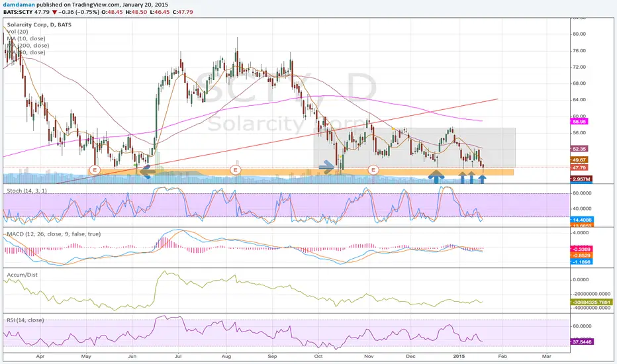Click the 2015 label on time axis
The height and width of the screenshot is (364, 617).
[459, 356]
